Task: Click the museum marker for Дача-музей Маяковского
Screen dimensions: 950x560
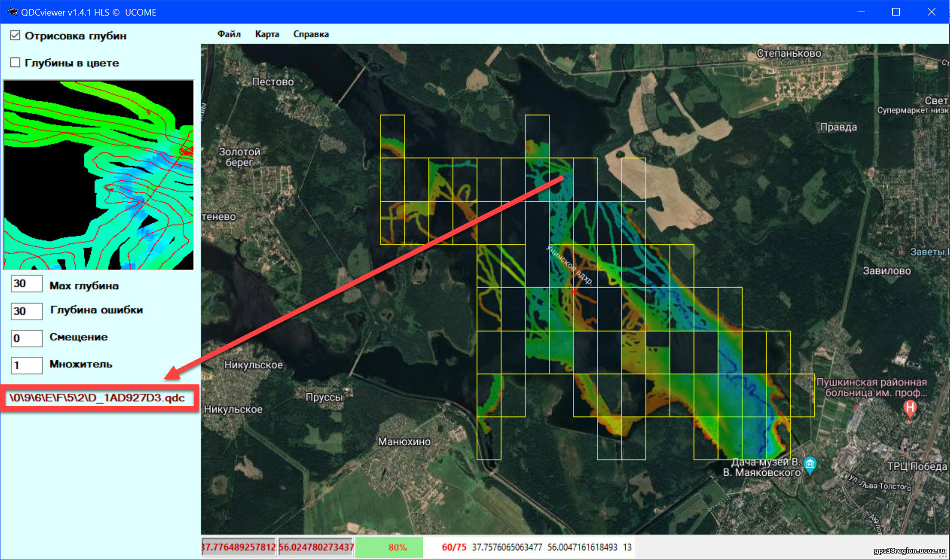Action: click(810, 464)
